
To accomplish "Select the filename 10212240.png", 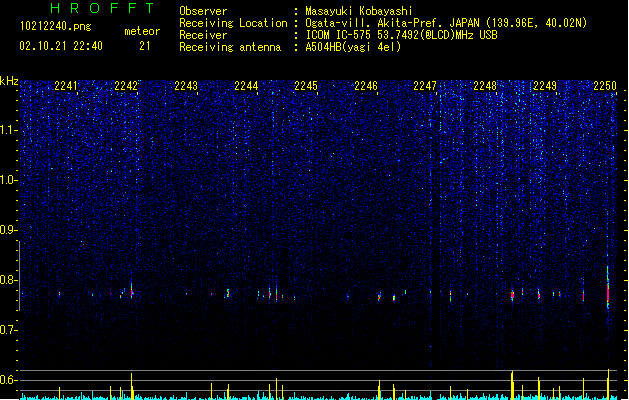I will [x=56, y=26].
